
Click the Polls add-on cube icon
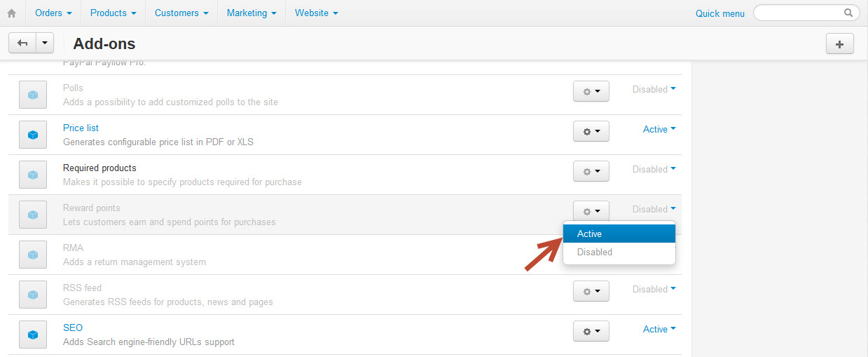coord(32,95)
